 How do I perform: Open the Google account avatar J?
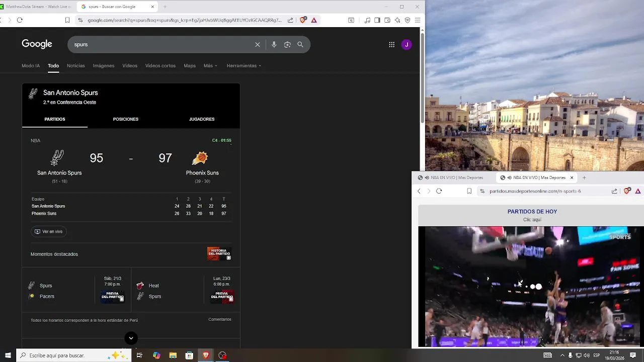(407, 45)
